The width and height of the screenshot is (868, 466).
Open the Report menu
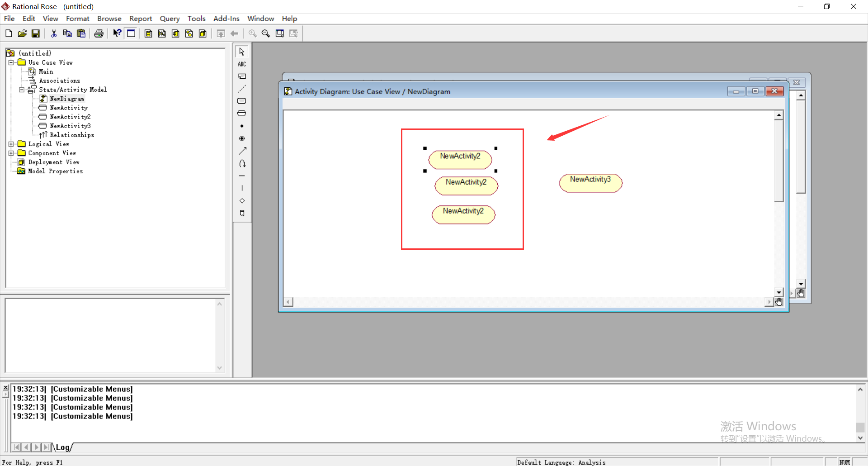[x=141, y=19]
